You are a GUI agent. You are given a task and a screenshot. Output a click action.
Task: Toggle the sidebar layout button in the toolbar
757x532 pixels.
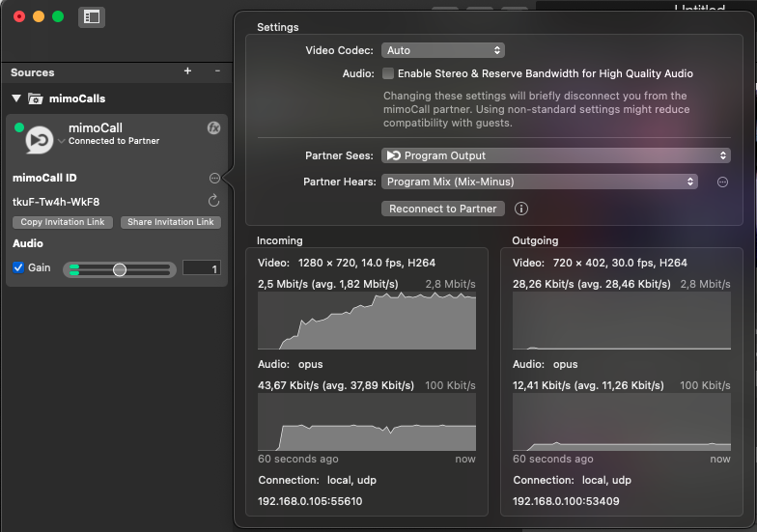pyautogui.click(x=91, y=16)
